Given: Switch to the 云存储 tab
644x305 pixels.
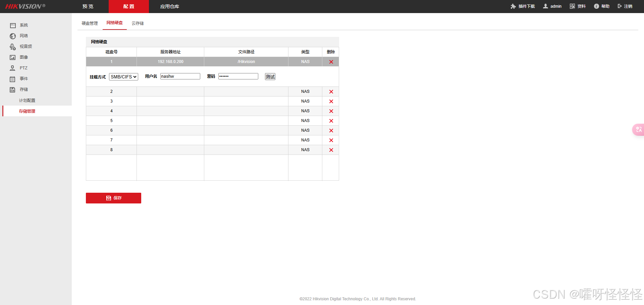Looking at the screenshot, I should pyautogui.click(x=138, y=23).
